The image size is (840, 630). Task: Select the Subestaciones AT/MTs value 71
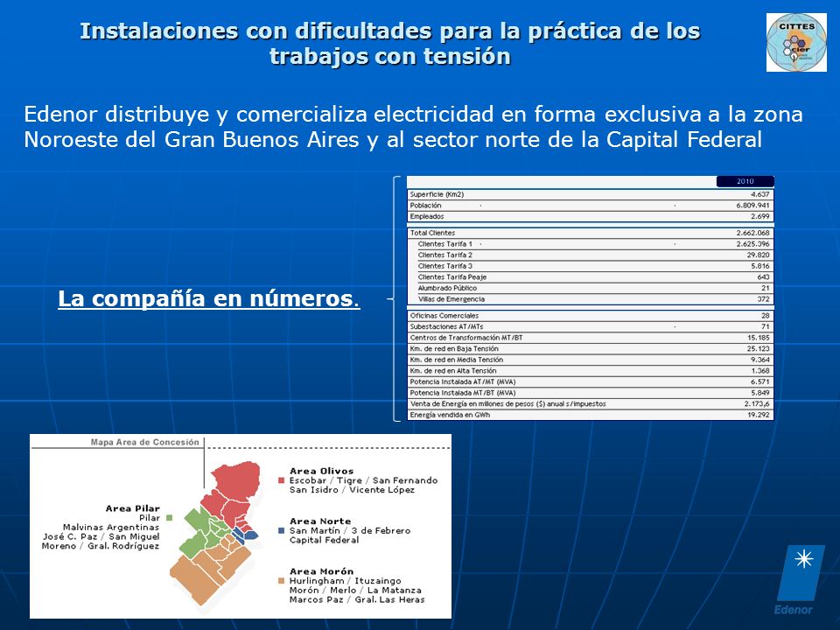pos(766,326)
